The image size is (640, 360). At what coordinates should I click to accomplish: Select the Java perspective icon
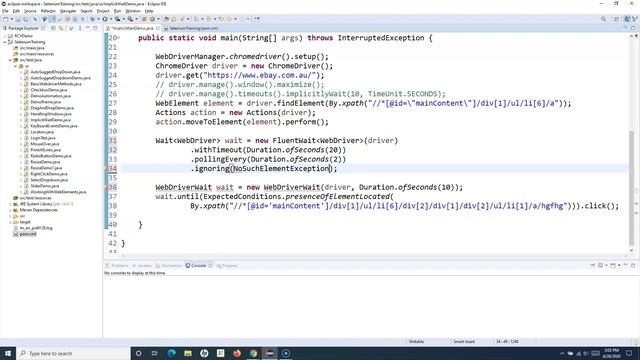pyautogui.click(x=627, y=19)
